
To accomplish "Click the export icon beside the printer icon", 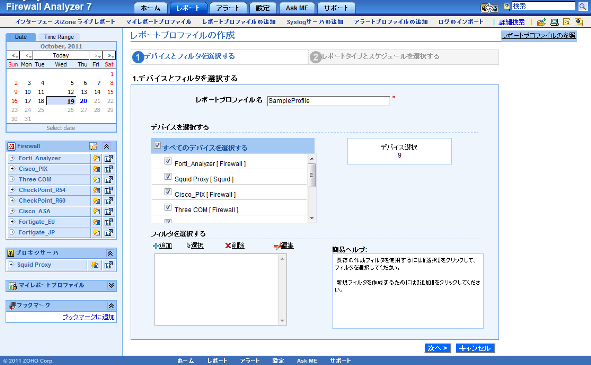I will (541, 22).
